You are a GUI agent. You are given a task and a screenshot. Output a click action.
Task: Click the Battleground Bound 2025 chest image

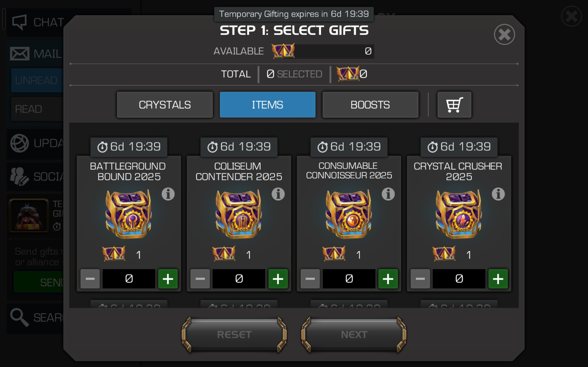pos(129,214)
